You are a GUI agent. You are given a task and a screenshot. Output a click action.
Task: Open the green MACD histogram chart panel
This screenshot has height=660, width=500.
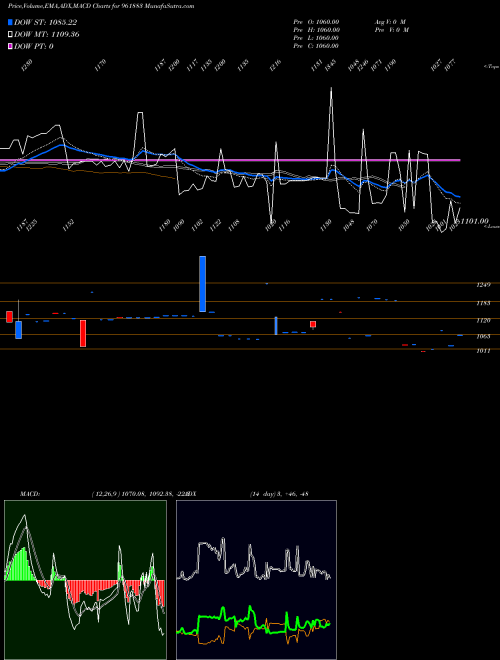pos(85,580)
